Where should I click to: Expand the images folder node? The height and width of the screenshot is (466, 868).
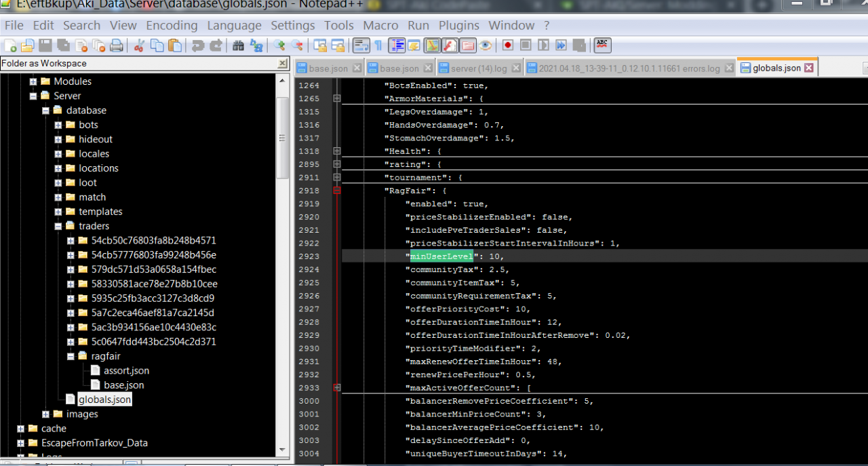45,414
